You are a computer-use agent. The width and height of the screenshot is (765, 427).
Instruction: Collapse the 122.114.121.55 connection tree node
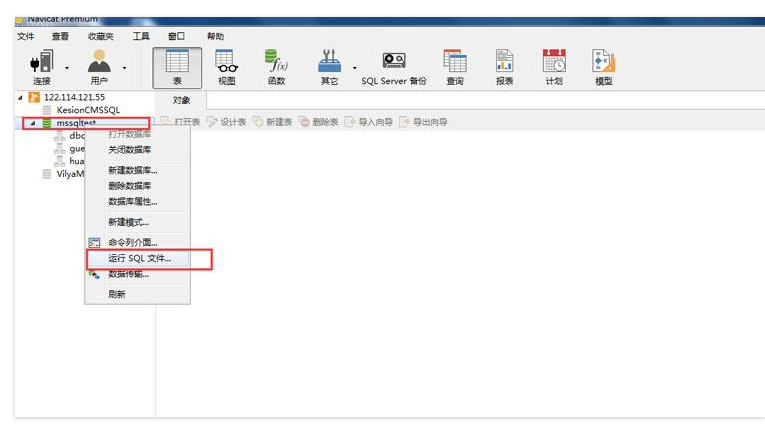click(x=20, y=97)
